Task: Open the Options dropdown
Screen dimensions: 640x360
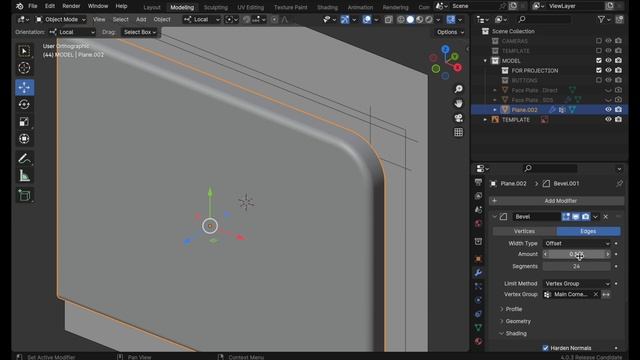Action: pyautogui.click(x=450, y=32)
